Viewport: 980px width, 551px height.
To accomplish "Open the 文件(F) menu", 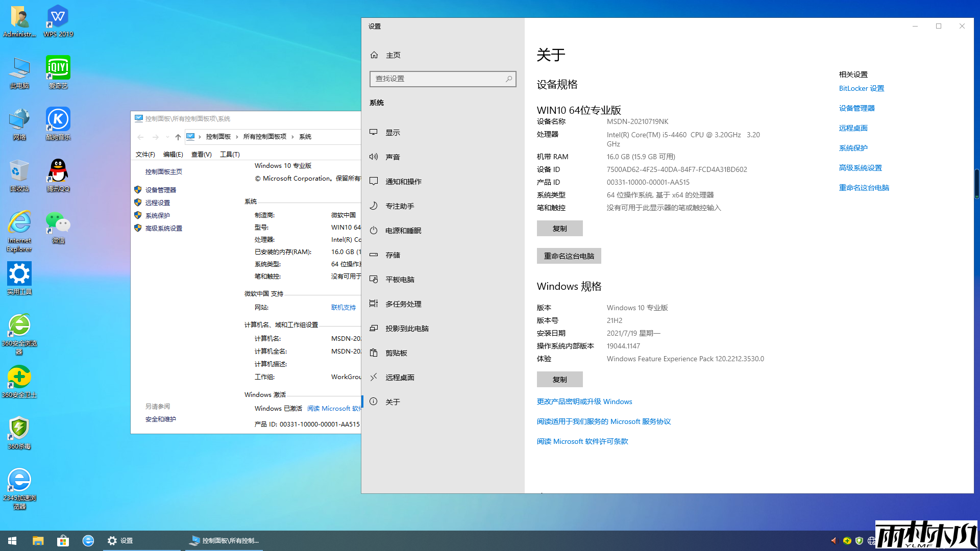I will coord(145,154).
